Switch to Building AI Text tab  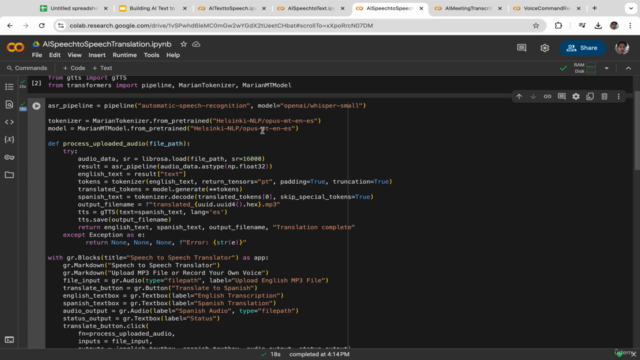point(152,8)
